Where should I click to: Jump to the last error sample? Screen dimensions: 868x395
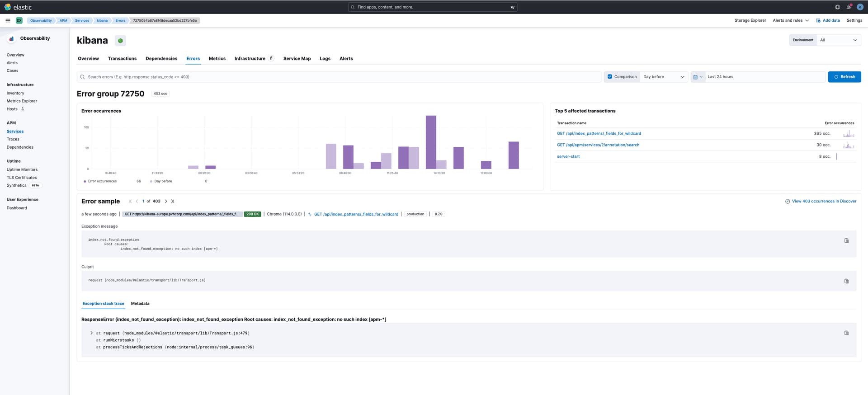tap(173, 202)
